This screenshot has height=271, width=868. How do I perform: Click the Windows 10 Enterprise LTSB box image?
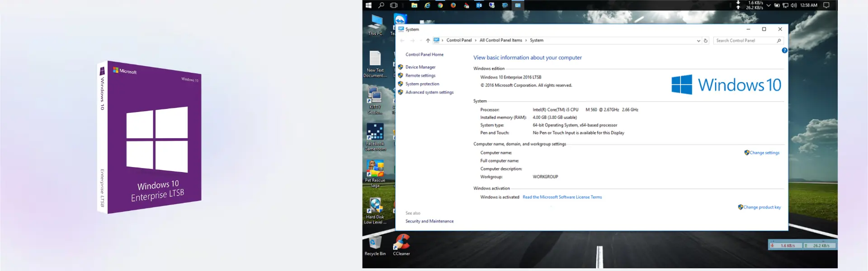[149, 137]
